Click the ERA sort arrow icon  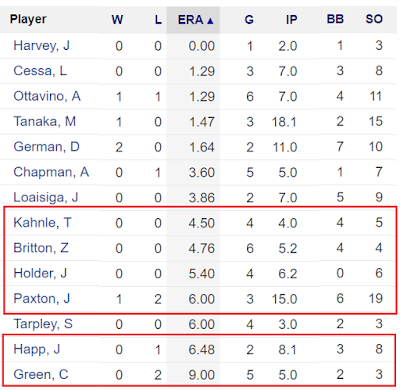click(210, 21)
